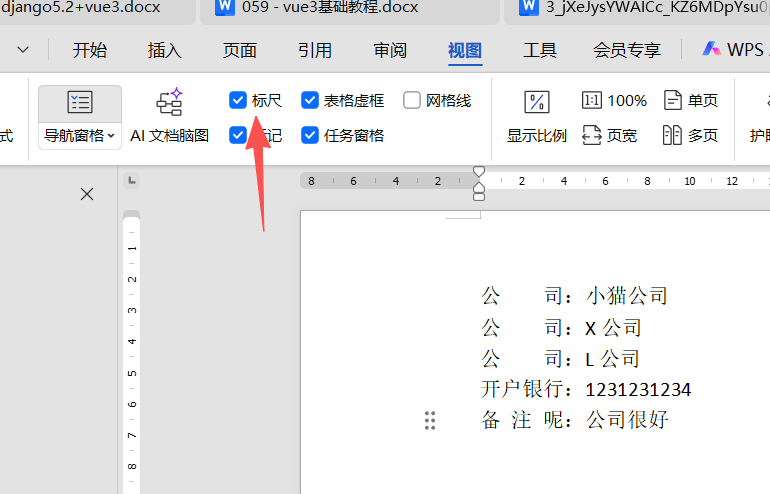Switch to multi-page (多页) view
Screen dimensions: 770x494
pyautogui.click(x=691, y=135)
